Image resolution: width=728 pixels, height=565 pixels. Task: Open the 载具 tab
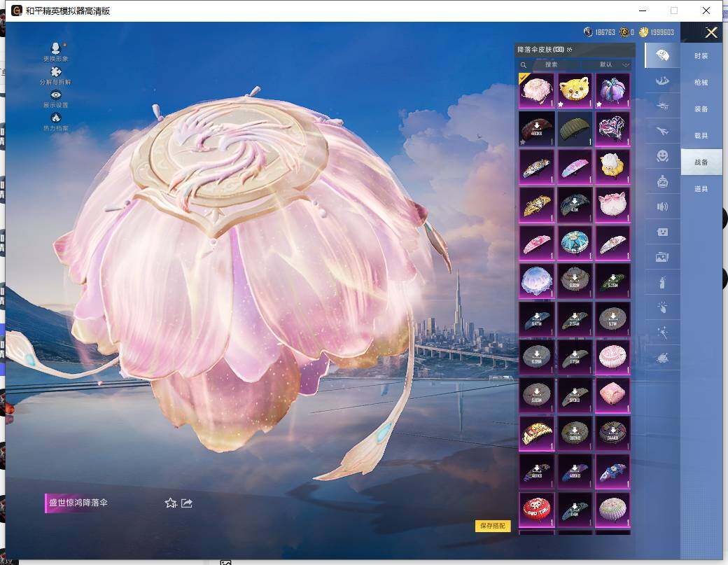pyautogui.click(x=701, y=136)
